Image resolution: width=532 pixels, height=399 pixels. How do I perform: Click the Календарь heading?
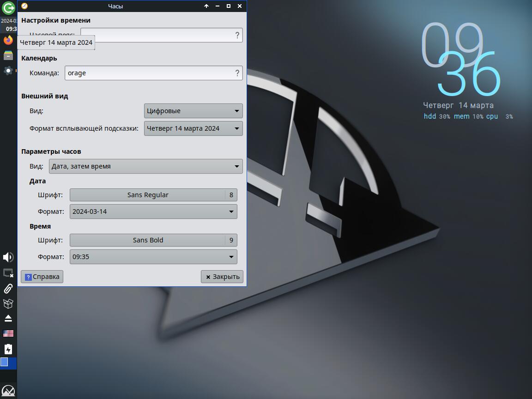click(x=39, y=58)
